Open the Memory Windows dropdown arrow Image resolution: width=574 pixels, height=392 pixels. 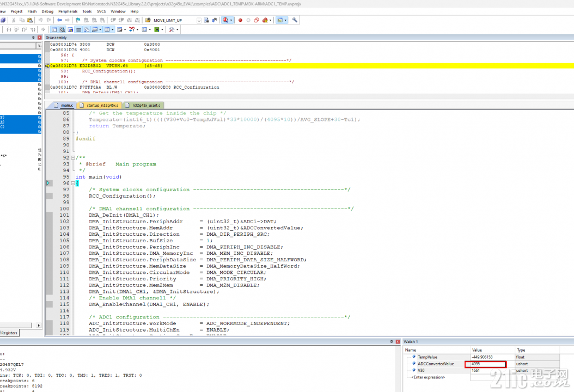112,29
